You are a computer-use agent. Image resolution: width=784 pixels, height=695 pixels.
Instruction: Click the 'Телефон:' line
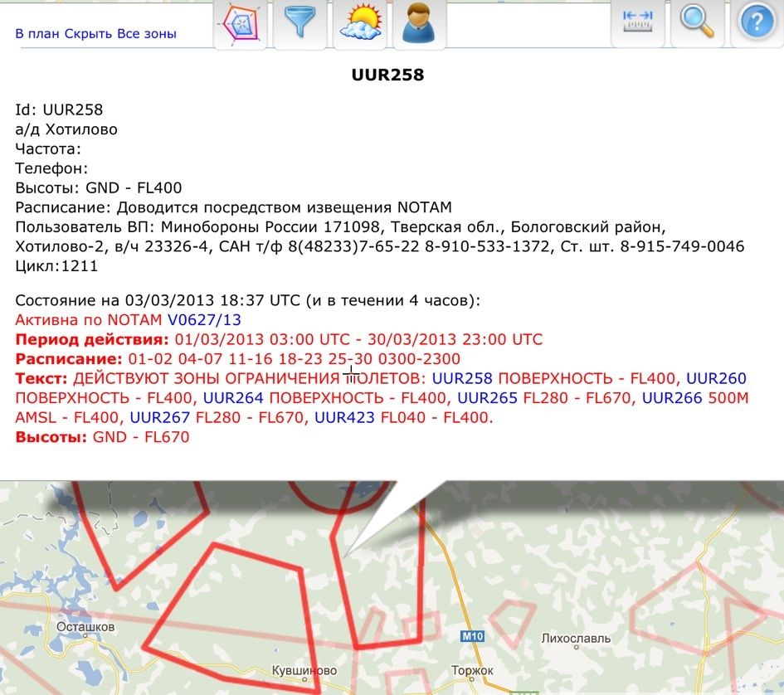pos(51,168)
